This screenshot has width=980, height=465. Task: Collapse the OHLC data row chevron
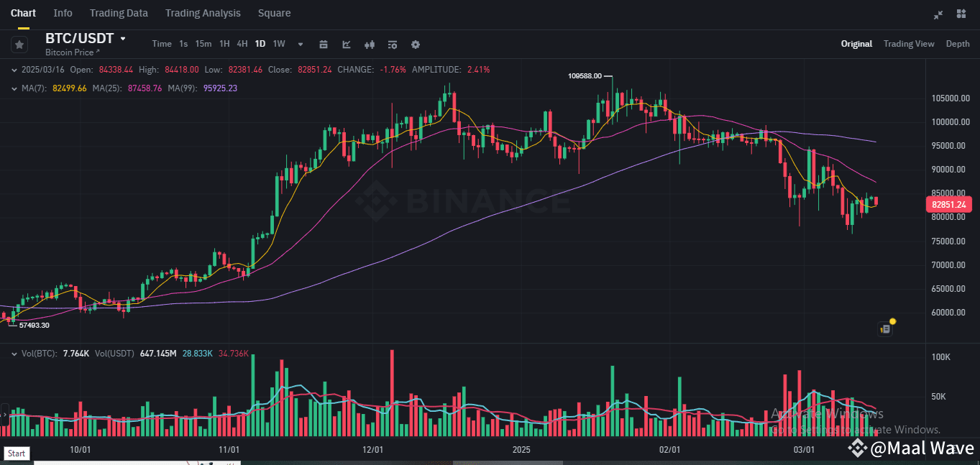pos(15,70)
